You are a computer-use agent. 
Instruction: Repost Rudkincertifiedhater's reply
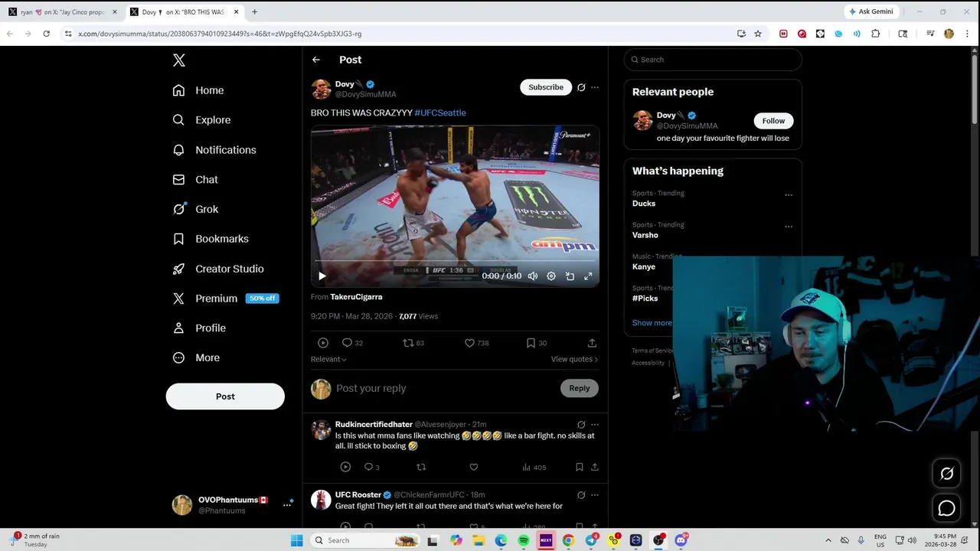click(x=421, y=467)
